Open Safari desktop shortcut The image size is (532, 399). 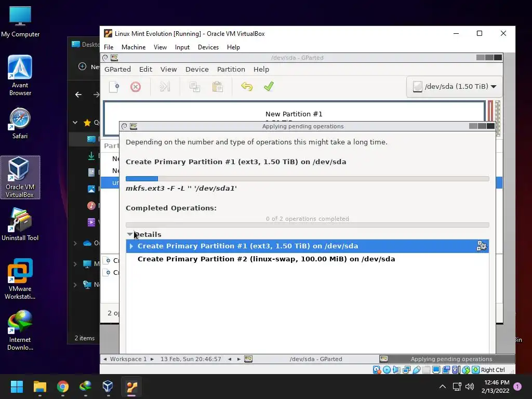click(x=20, y=124)
